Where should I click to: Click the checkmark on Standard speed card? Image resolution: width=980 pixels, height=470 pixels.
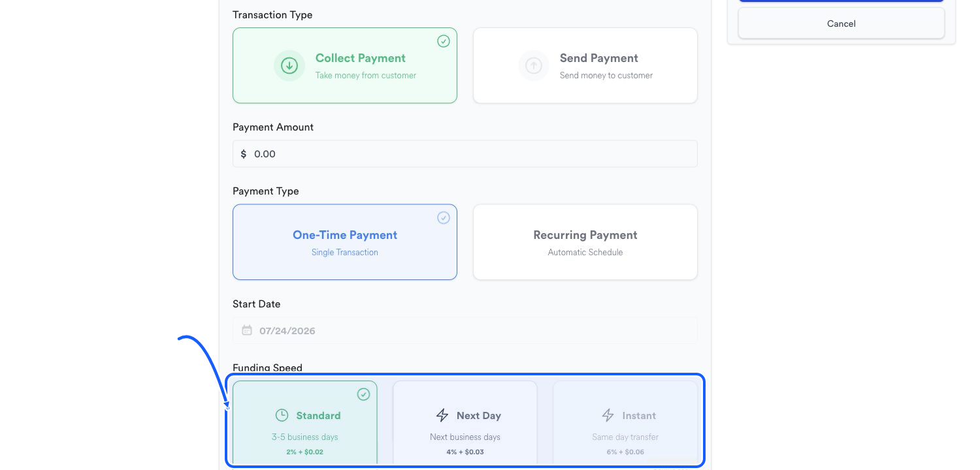click(364, 394)
